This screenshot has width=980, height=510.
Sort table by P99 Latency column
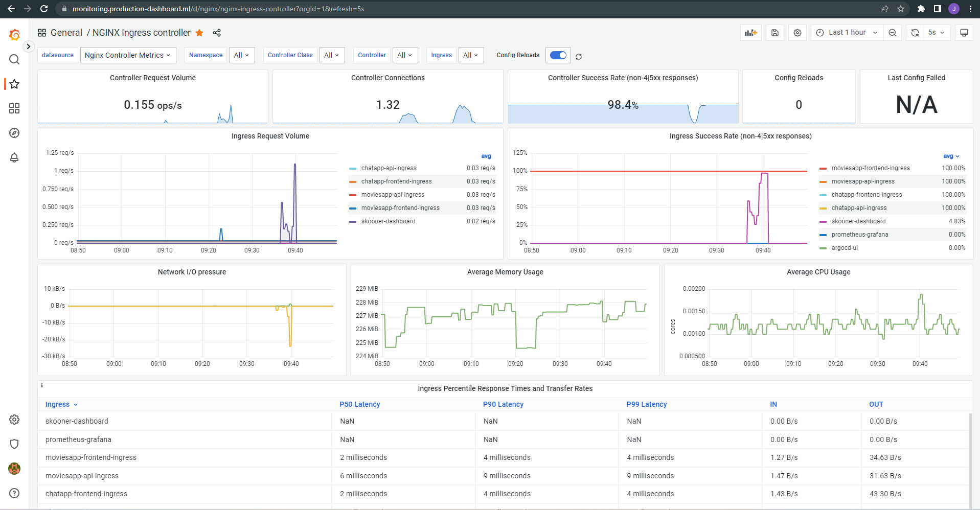[x=647, y=404]
